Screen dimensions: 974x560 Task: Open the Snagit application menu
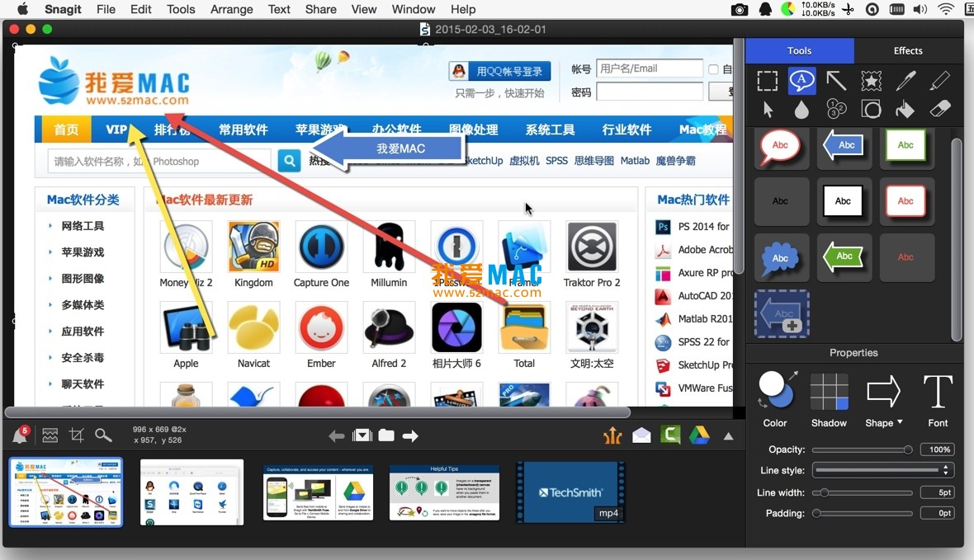[63, 9]
